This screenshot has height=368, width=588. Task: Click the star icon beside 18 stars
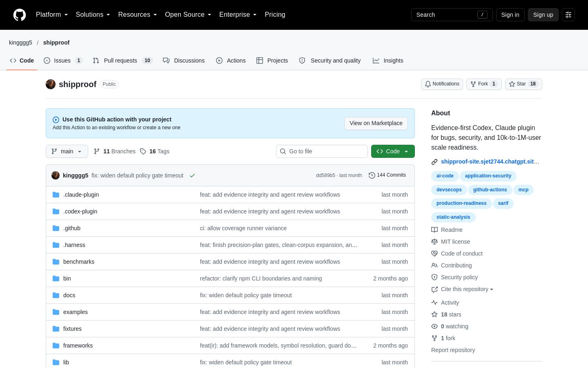pyautogui.click(x=434, y=314)
